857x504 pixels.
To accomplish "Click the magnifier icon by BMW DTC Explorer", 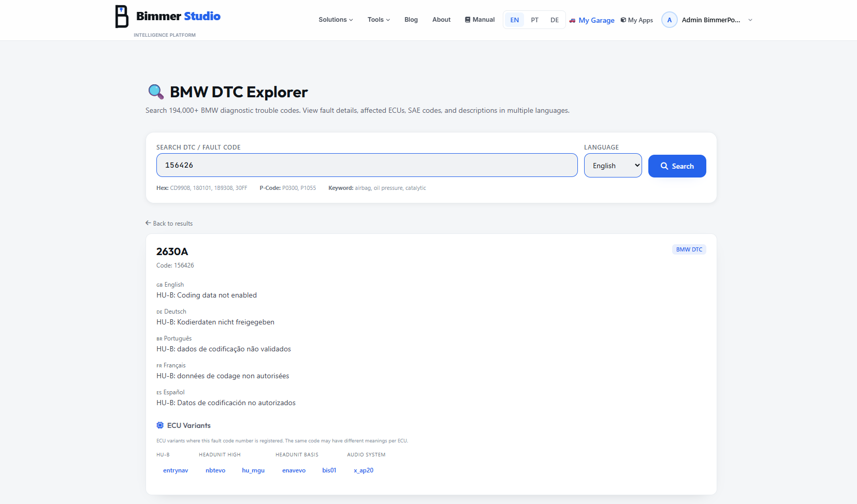I will pos(156,92).
